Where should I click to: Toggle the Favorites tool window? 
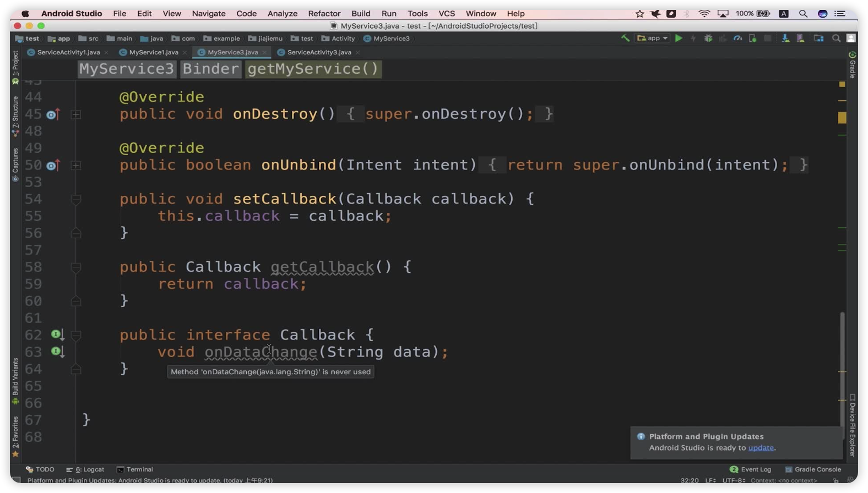15,436
